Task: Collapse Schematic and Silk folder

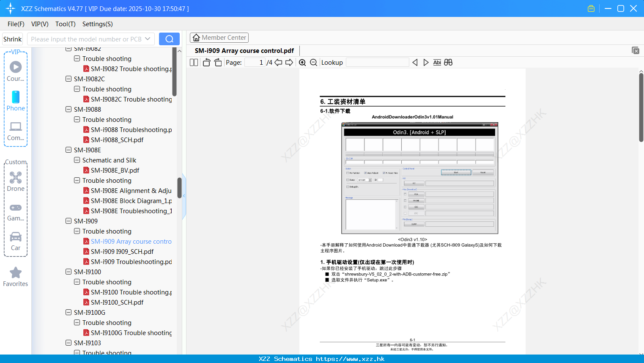Action: (77, 160)
